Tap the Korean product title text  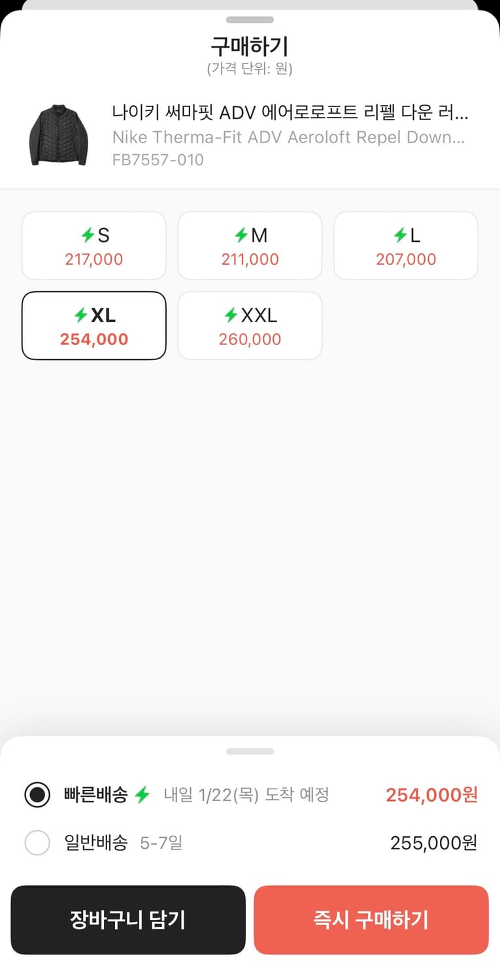click(x=290, y=113)
